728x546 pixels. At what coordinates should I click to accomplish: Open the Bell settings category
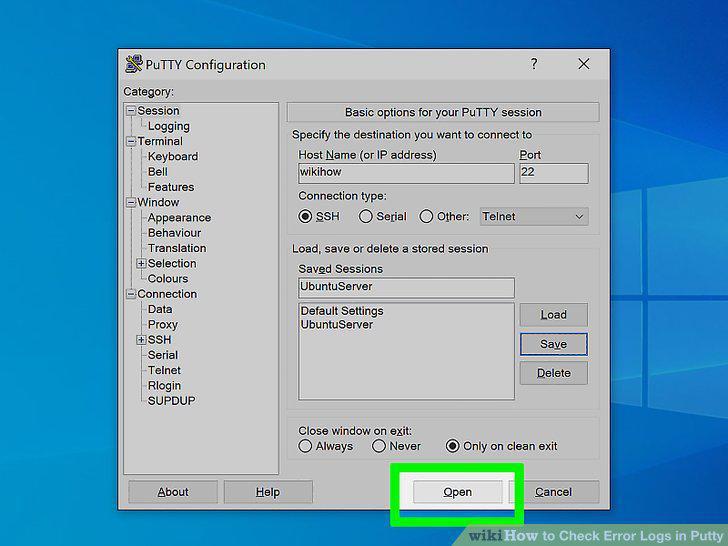click(157, 172)
